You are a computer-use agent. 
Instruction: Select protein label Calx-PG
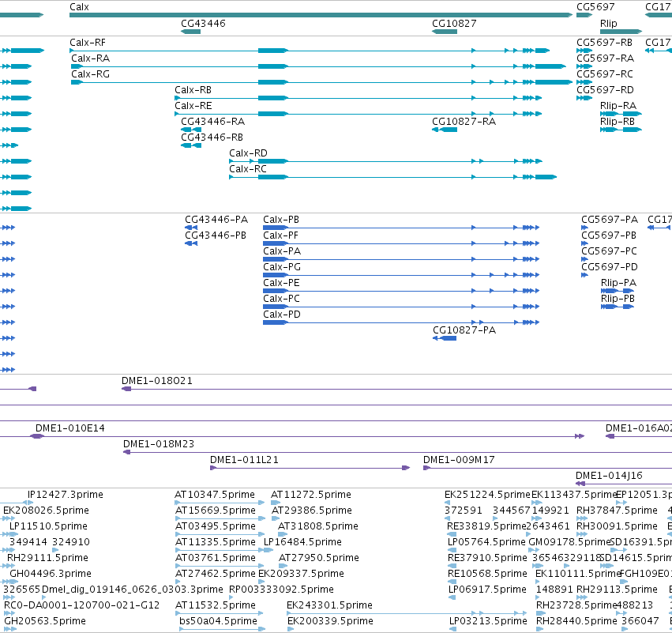[x=282, y=267]
